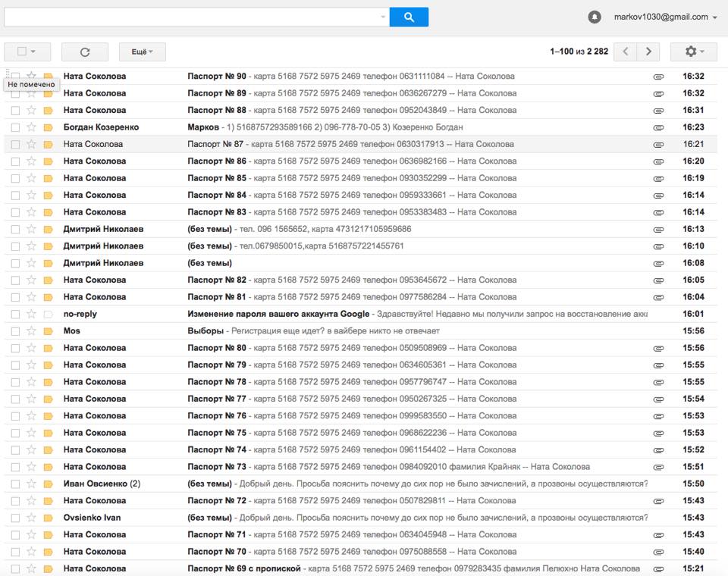Go to previous page of emails
728x576 pixels.
(625, 52)
